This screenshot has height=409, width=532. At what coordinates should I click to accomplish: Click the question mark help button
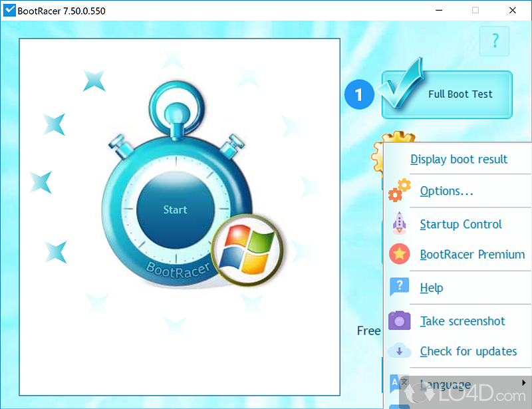(494, 41)
